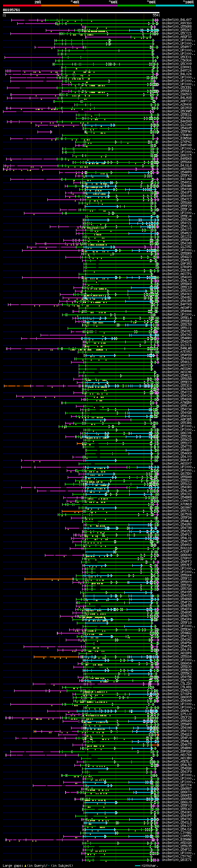This screenshot has width=197, height=868.
Task: Open hit UniRef100_Q5CY21
Action: coord(177,33)
